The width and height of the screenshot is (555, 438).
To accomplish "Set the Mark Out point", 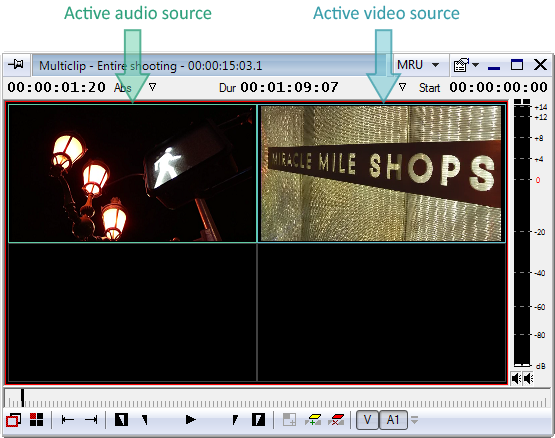I will pos(258,420).
